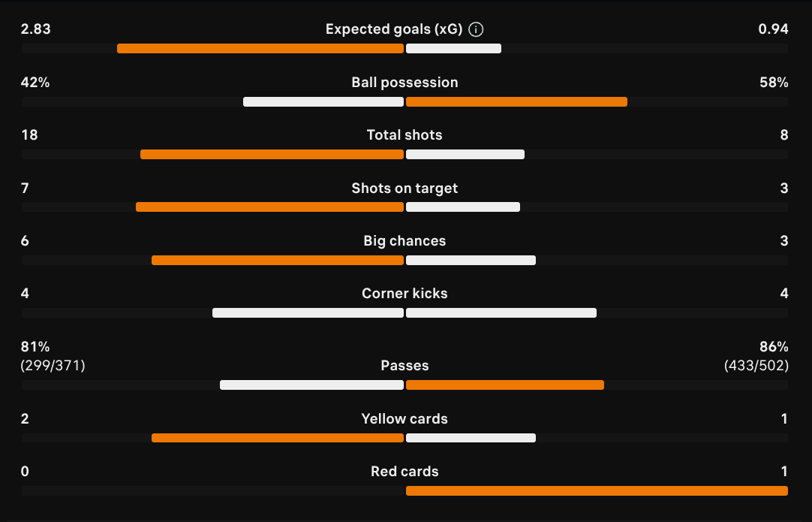Click the orange 58% possession bar
The width and height of the screenshot is (812, 522).
[516, 102]
